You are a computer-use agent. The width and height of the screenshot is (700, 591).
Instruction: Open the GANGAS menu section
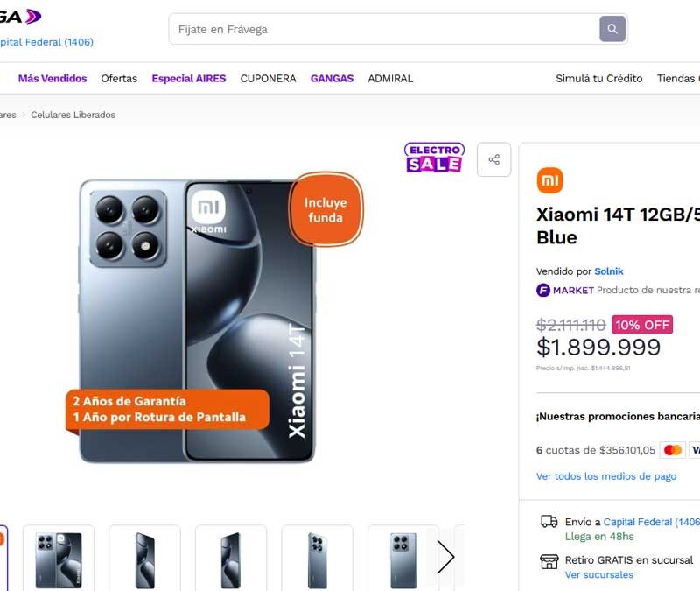click(332, 78)
